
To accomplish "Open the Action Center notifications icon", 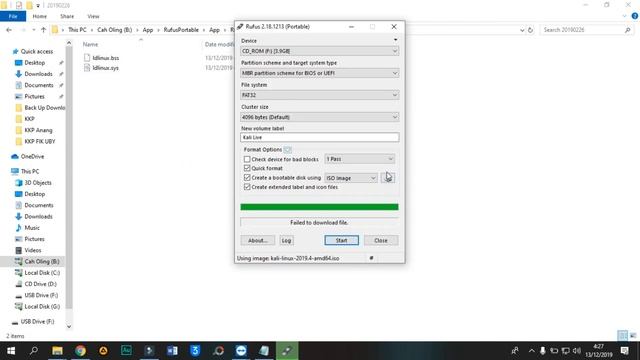I will click(624, 351).
